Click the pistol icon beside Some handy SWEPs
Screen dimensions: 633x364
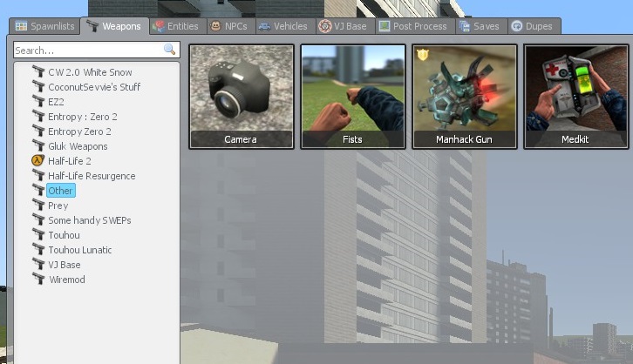click(38, 220)
